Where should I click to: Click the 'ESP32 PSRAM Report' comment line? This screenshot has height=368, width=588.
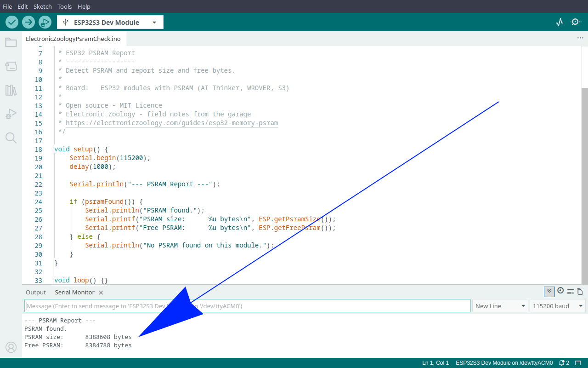pyautogui.click(x=96, y=53)
